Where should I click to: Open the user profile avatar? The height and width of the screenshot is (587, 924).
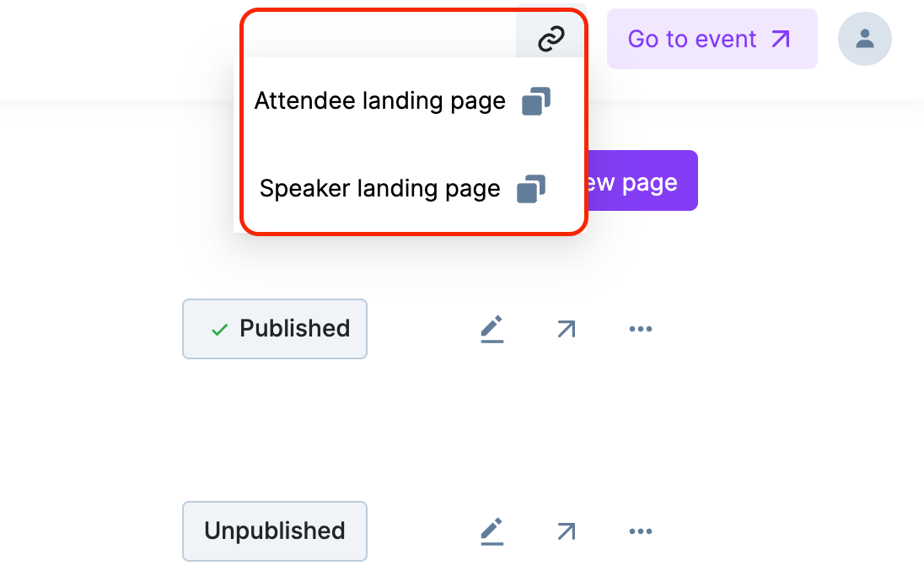864,39
